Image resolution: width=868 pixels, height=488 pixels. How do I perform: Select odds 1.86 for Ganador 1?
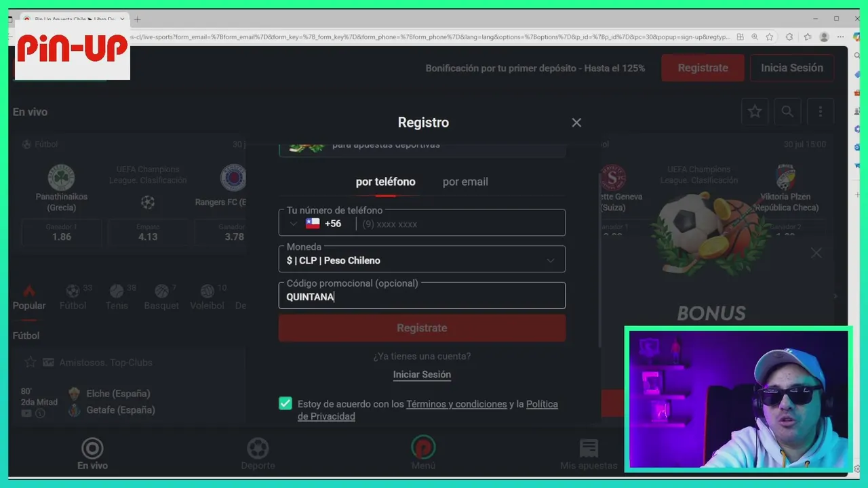(x=62, y=232)
